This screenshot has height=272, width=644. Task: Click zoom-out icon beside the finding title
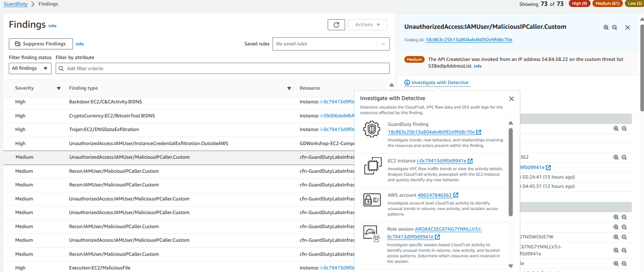coord(615,27)
